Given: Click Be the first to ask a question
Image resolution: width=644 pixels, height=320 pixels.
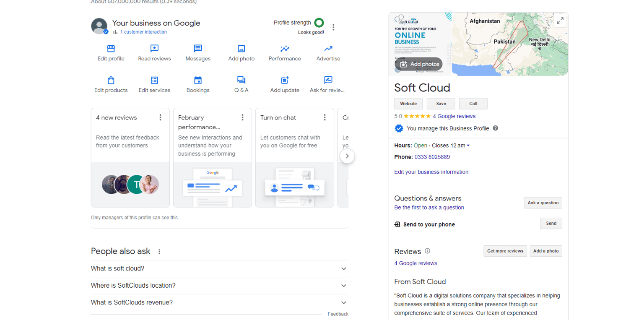Looking at the screenshot, I should (x=429, y=208).
